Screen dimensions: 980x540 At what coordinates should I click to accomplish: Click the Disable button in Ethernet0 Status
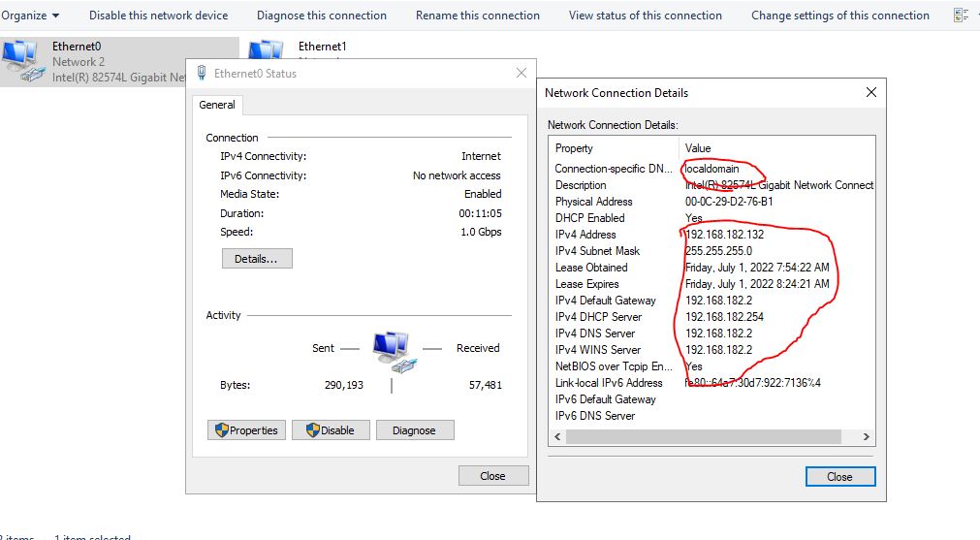click(x=331, y=430)
